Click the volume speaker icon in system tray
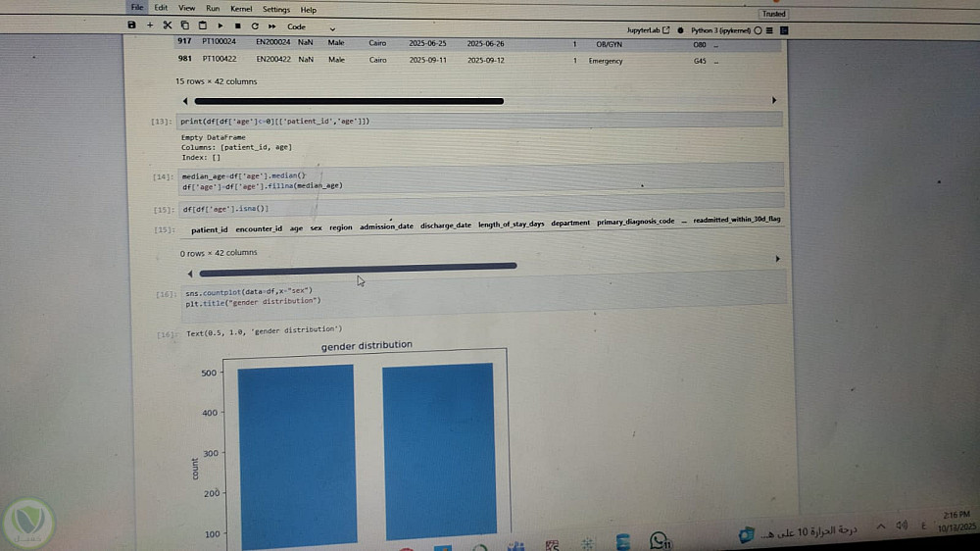 click(x=902, y=526)
